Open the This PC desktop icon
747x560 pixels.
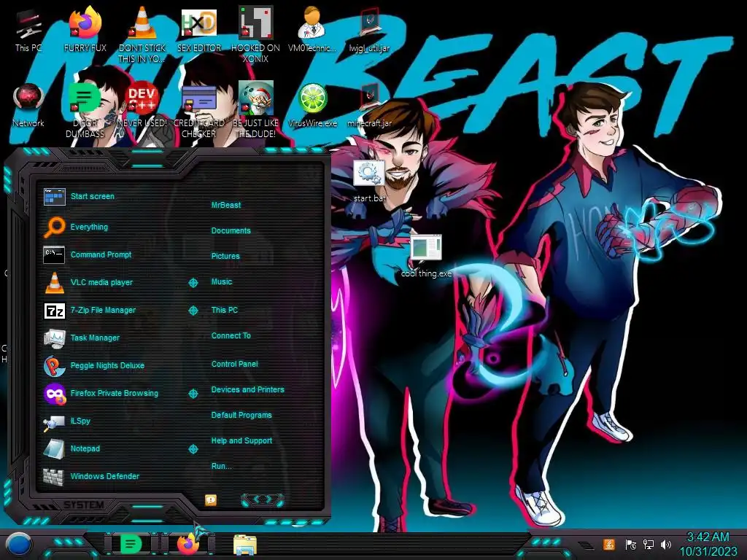[28, 29]
